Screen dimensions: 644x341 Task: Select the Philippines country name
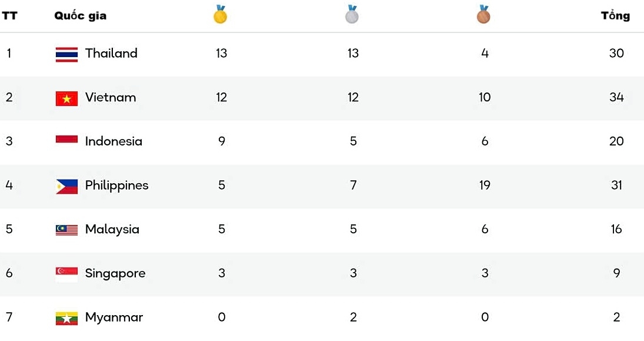tap(116, 186)
